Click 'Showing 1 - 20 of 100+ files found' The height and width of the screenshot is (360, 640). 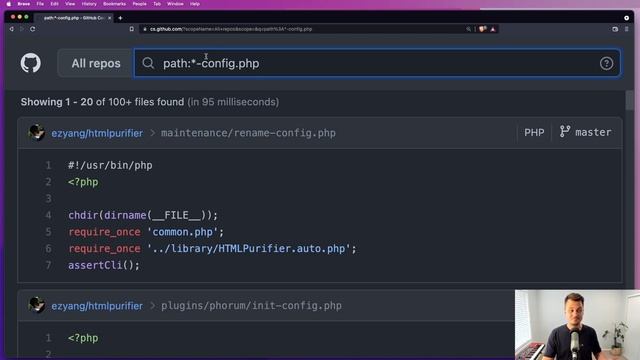(x=102, y=102)
